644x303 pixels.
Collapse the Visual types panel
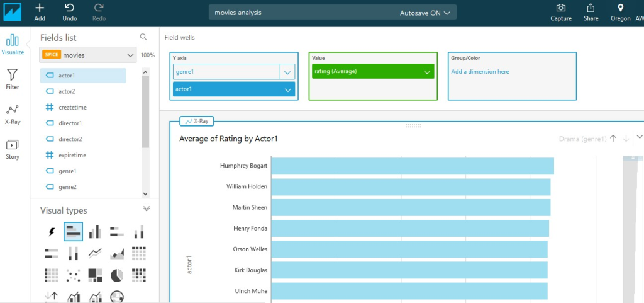(146, 209)
